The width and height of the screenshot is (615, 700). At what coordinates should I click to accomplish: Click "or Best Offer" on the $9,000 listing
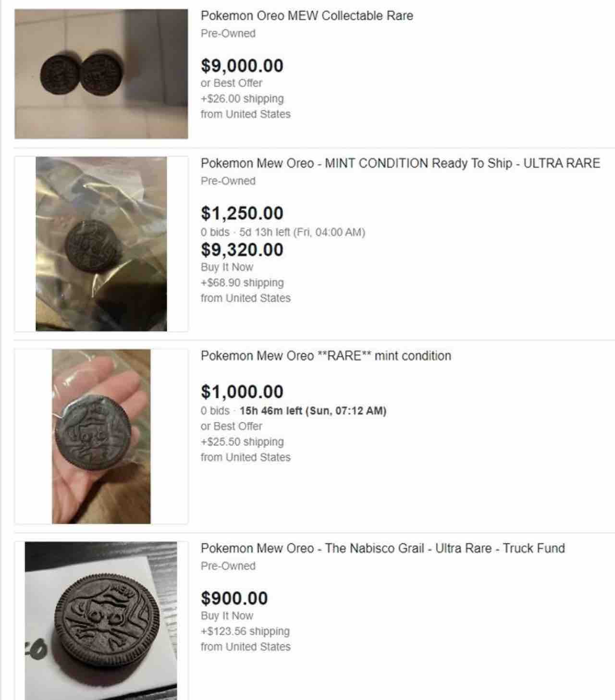232,83
